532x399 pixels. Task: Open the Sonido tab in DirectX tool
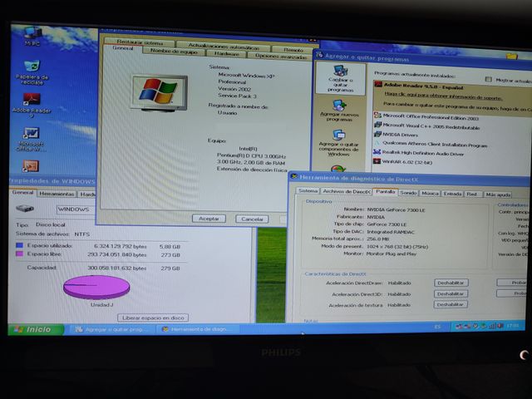408,193
